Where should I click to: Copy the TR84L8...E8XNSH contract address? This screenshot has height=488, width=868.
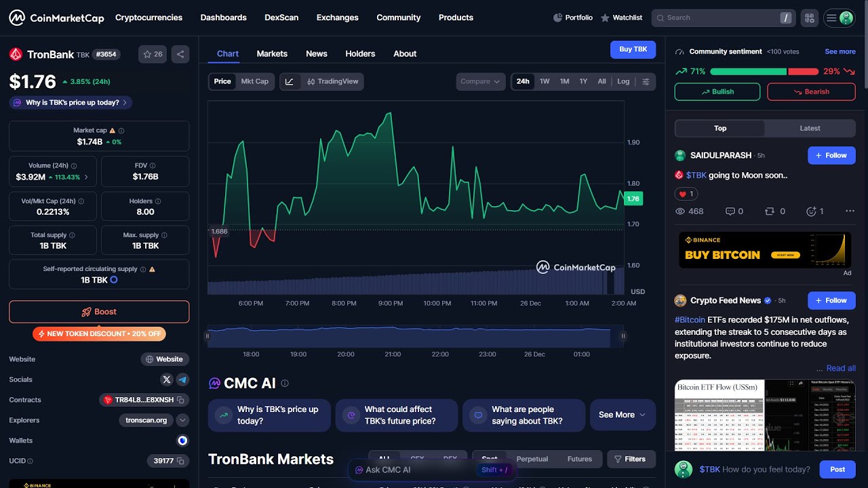click(x=180, y=400)
